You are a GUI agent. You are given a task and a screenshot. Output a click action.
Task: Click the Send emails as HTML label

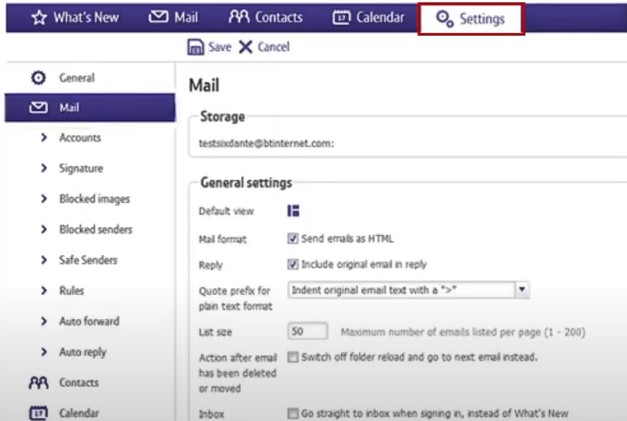coord(347,239)
